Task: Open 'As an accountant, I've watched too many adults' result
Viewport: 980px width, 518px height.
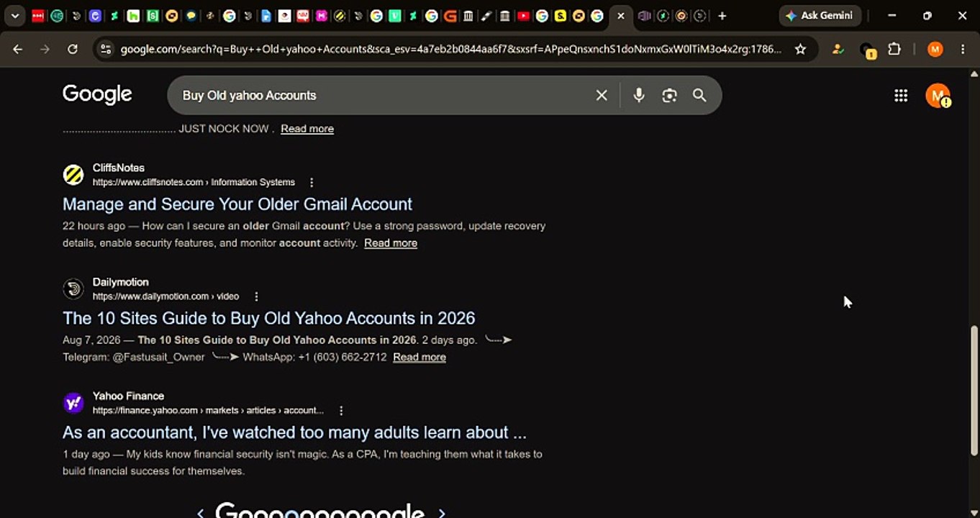Action: tap(294, 432)
